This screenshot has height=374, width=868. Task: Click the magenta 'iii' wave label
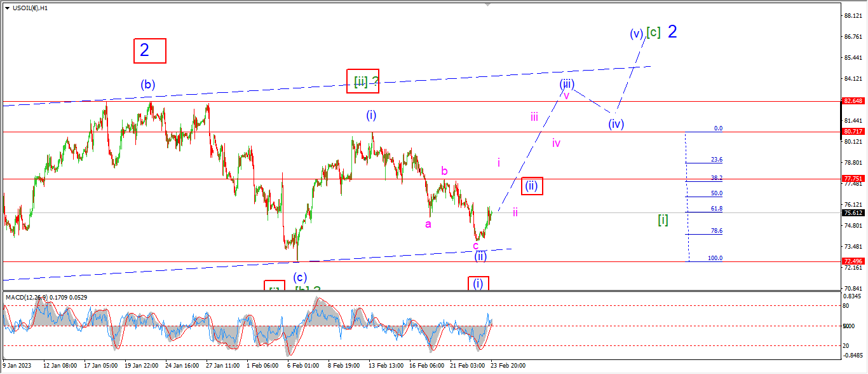(x=534, y=116)
